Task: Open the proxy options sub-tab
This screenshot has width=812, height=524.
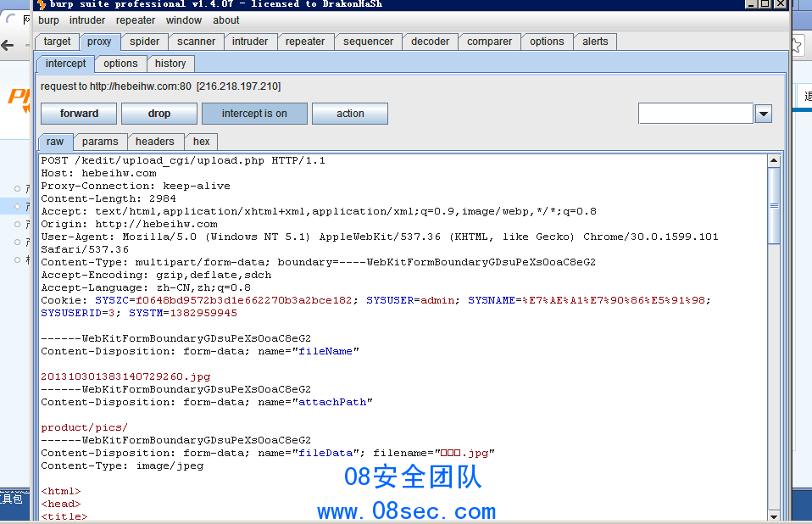Action: click(120, 64)
